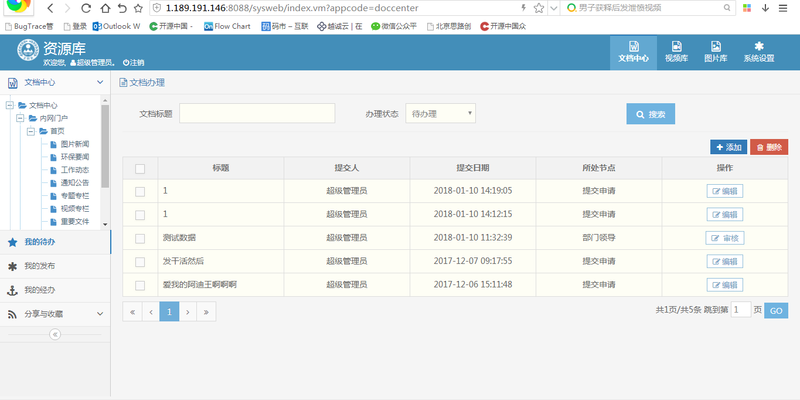Check row with date 2018-01-10 14:19:05

coord(140,191)
